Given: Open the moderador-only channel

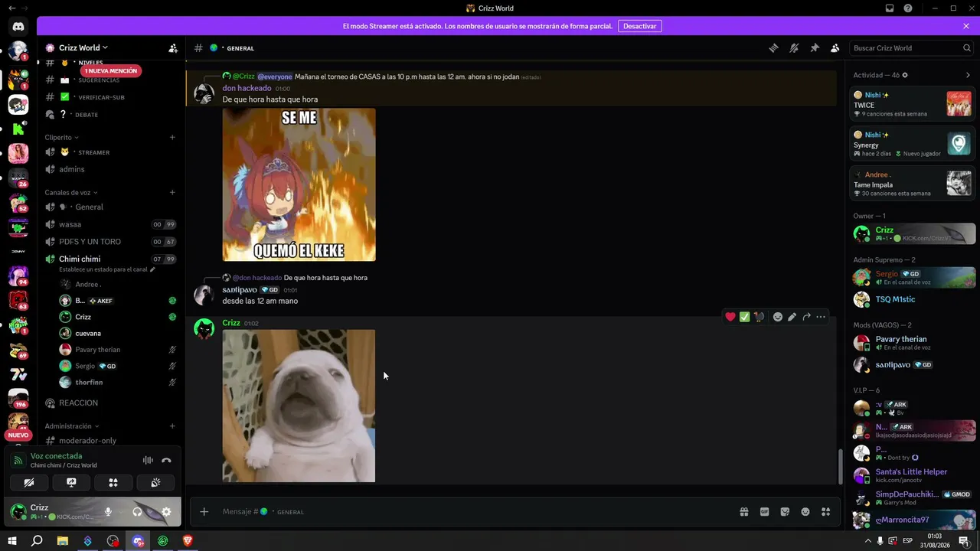Looking at the screenshot, I should (x=111, y=441).
